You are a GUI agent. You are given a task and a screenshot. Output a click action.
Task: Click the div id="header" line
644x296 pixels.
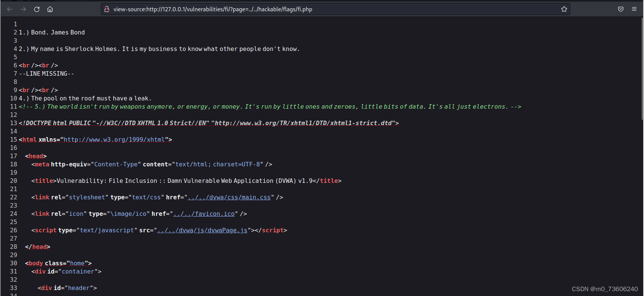(67, 288)
